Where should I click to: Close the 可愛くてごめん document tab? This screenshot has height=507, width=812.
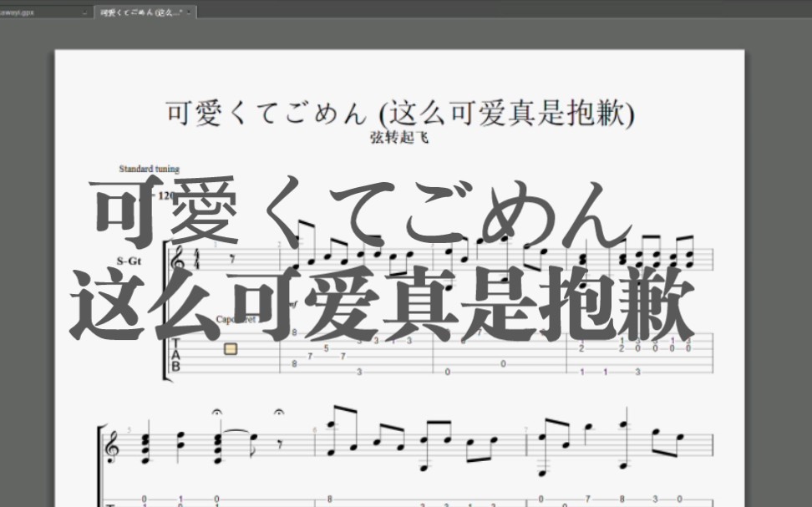point(189,13)
